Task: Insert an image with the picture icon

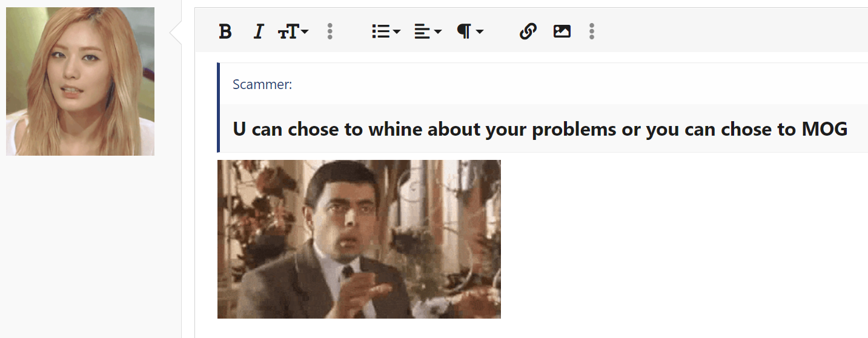Action: tap(562, 31)
